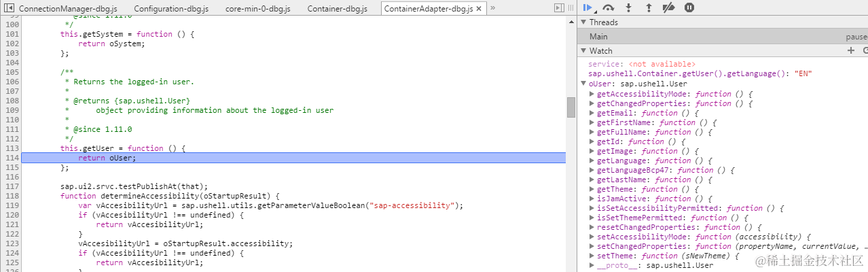Screen dimensions: 868x272
Task: Select the ContainerAdapter-dbg.js tab
Action: tap(428, 8)
